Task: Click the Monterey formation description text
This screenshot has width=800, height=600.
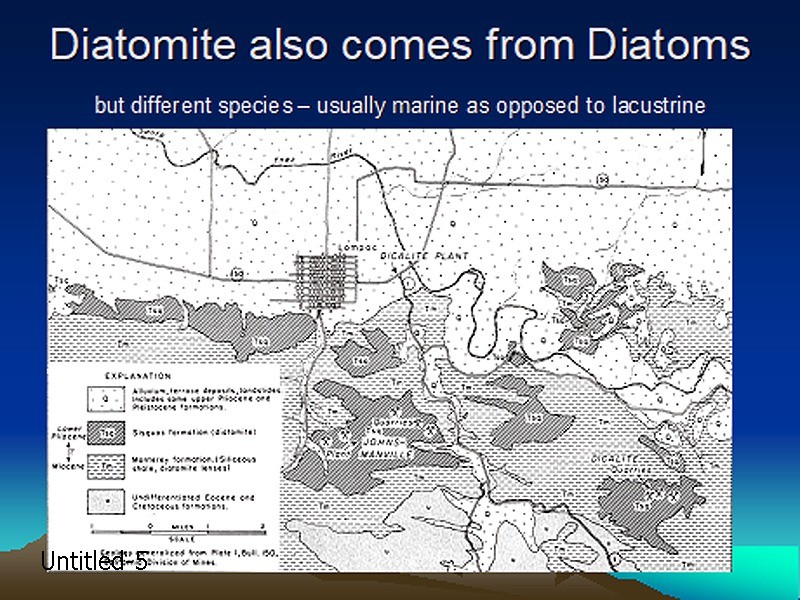Action: 193,464
